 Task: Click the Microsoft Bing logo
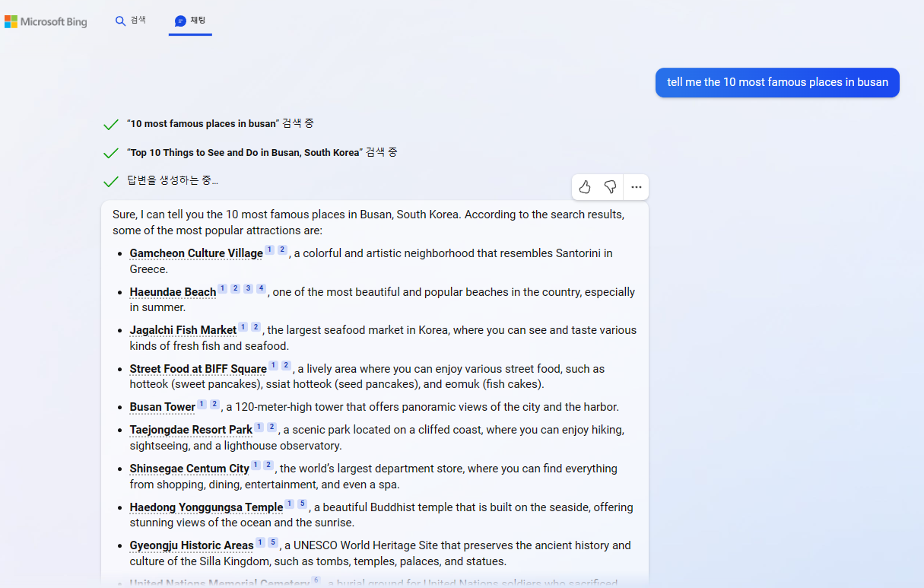tap(46, 21)
